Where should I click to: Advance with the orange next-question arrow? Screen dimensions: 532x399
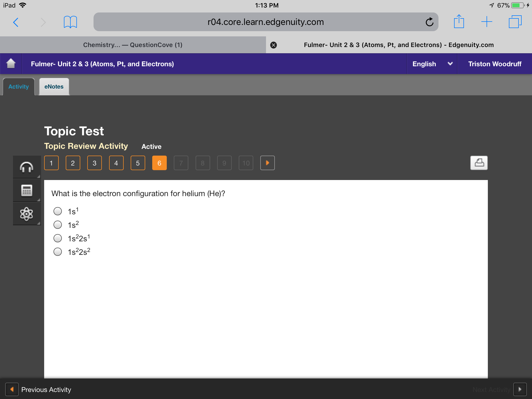pos(267,163)
